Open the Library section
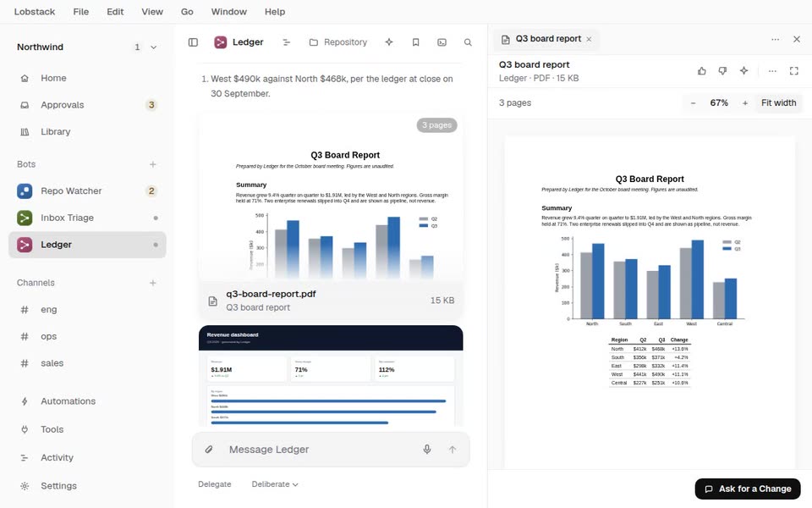 pyautogui.click(x=87, y=132)
